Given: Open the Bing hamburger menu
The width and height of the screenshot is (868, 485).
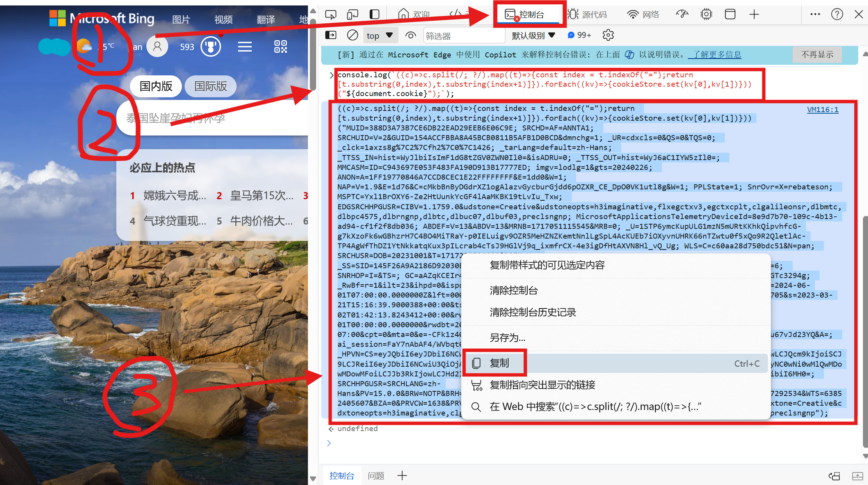Looking at the screenshot, I should tap(245, 47).
